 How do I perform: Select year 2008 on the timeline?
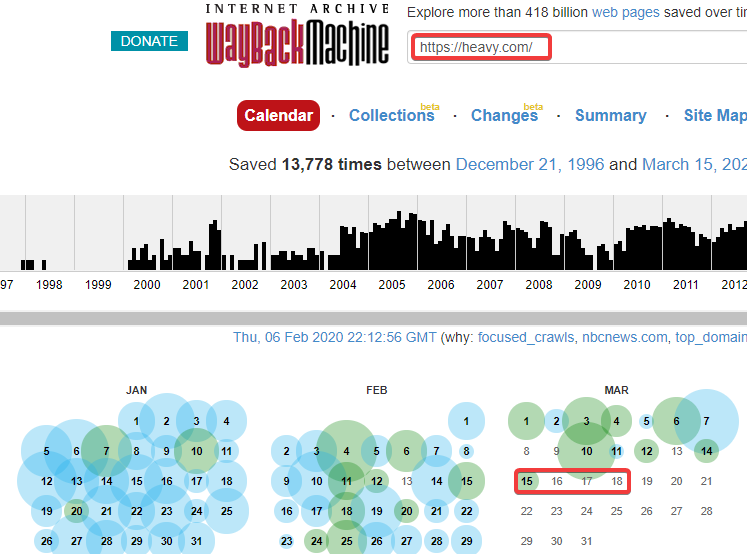539,285
